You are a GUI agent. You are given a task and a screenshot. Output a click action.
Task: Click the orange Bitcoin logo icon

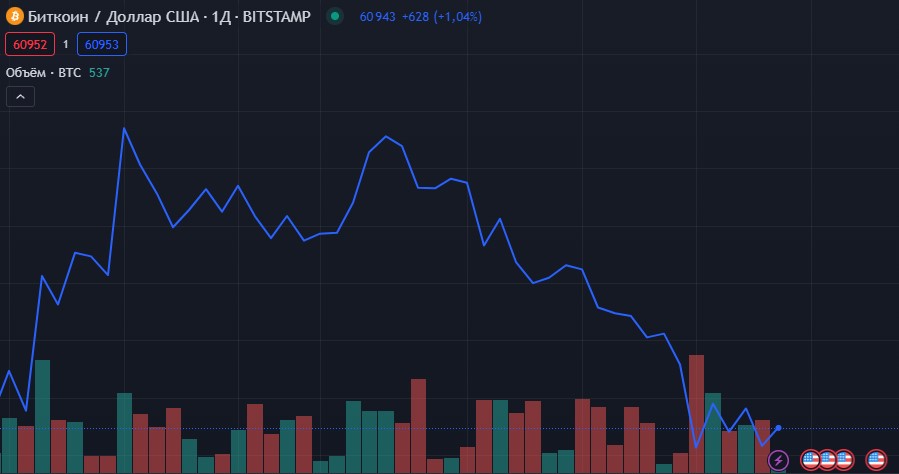[14, 16]
